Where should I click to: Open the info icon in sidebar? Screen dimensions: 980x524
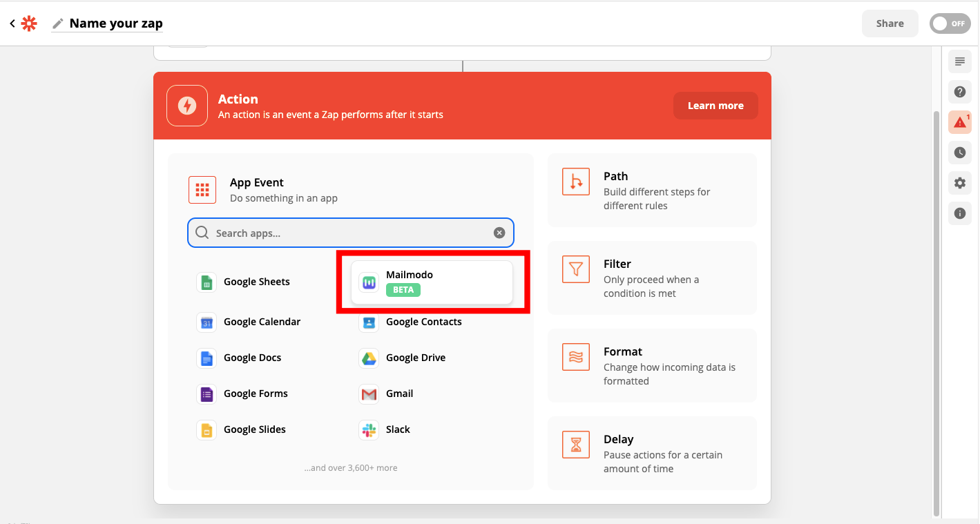tap(959, 213)
